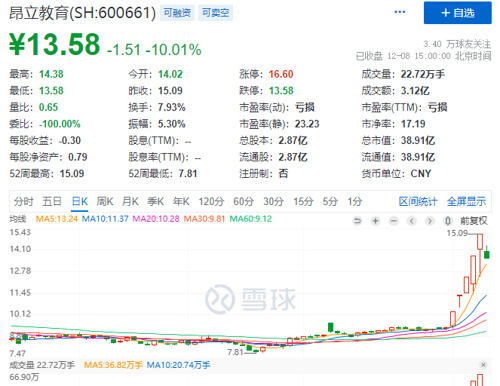This screenshot has height=386, width=500.
Task: Click the 换手 7.93% value
Action: [171, 107]
